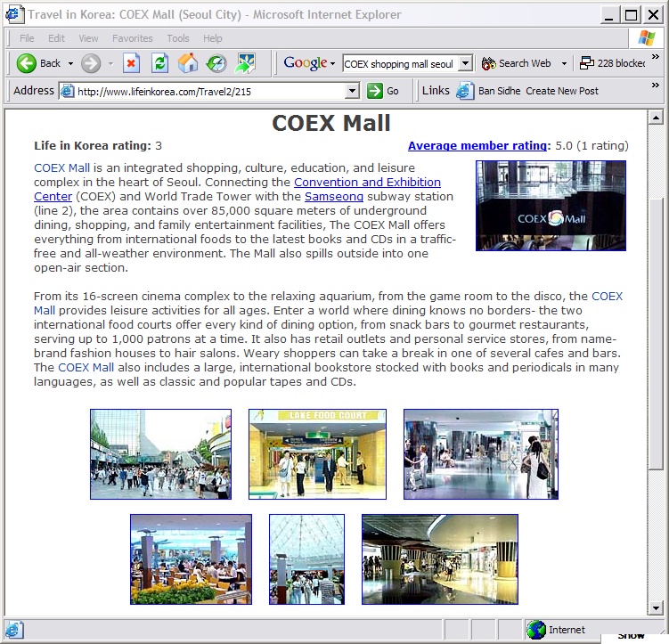
Task: Open the Address bar URL dropdown
Action: pyautogui.click(x=352, y=91)
